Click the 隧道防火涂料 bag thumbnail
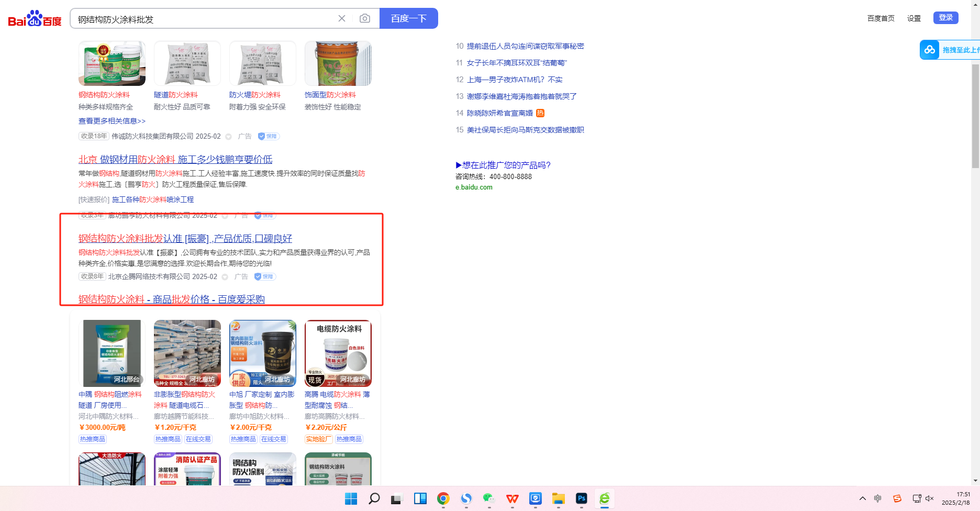 pyautogui.click(x=187, y=63)
